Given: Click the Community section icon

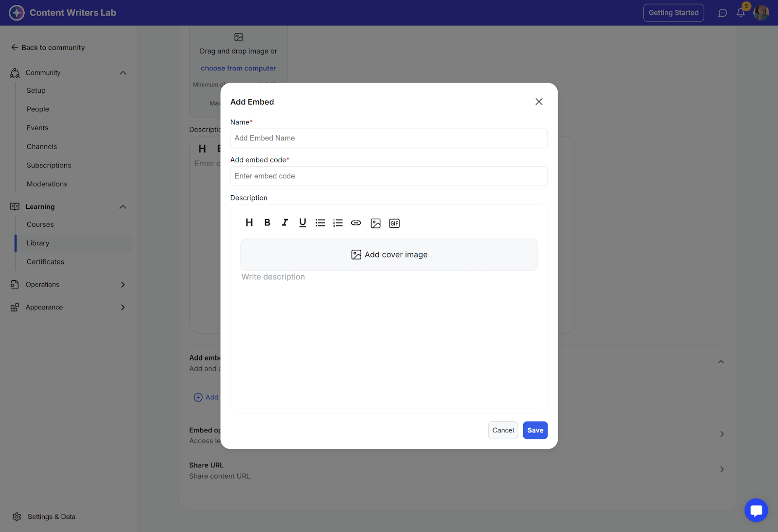Looking at the screenshot, I should tap(15, 73).
